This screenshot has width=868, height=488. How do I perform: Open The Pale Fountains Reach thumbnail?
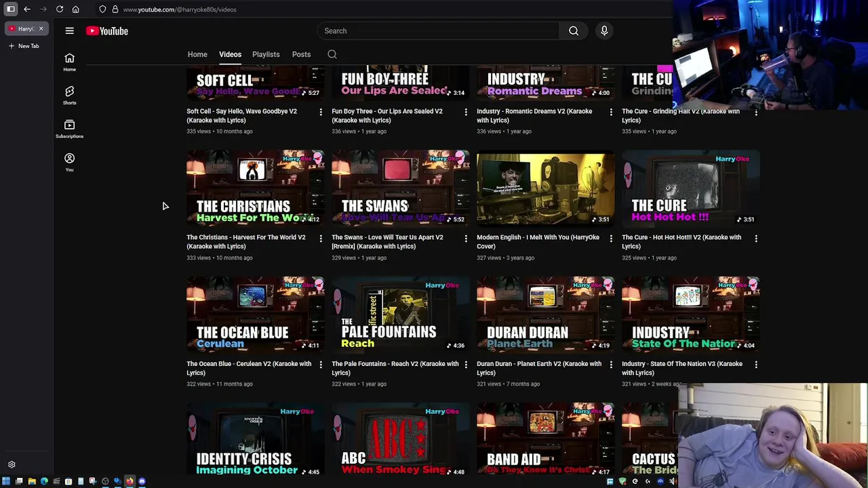point(400,314)
